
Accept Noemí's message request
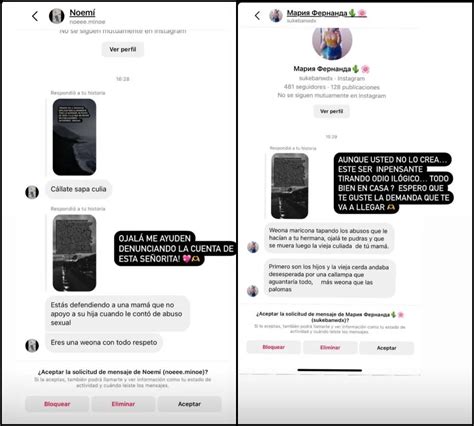click(189, 404)
